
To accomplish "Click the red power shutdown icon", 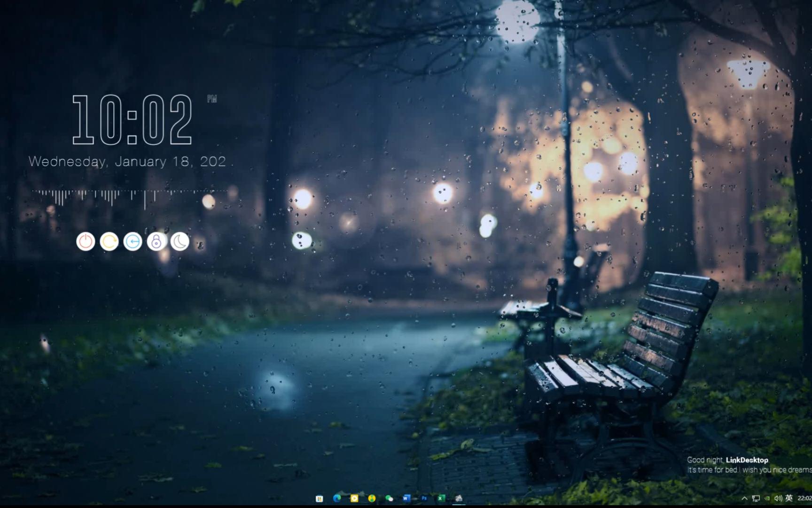I will 86,242.
